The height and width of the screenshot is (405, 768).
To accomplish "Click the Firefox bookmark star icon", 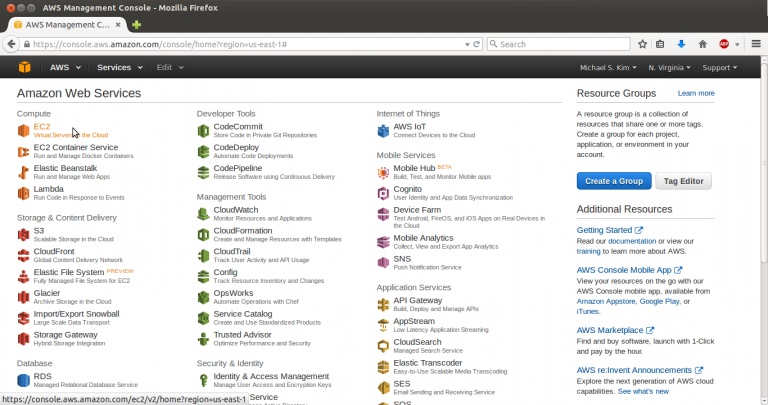I will click(x=643, y=44).
